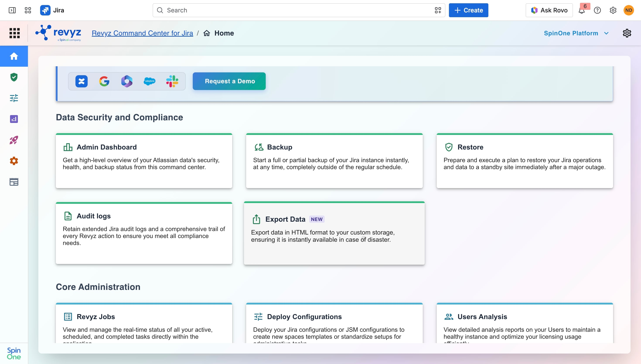Open the Deploy Configurations card
Image resolution: width=641 pixels, height=364 pixels.
point(334,323)
